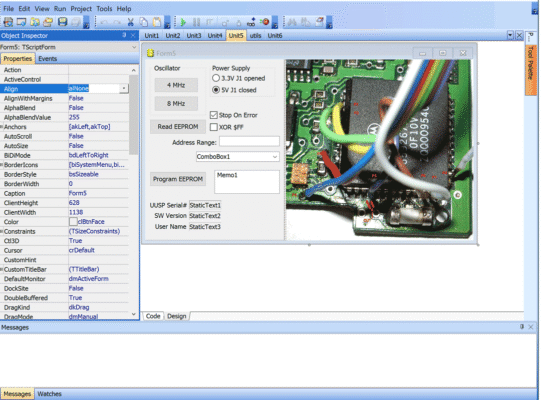Image resolution: width=541 pixels, height=400 pixels.
Task: Select the Caption property row
Action: tap(65, 193)
